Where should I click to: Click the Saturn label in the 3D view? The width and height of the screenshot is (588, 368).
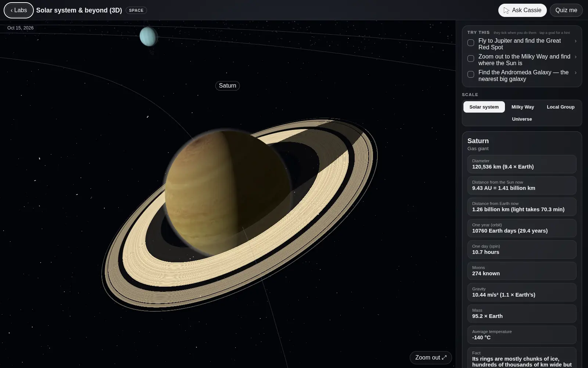click(x=227, y=86)
